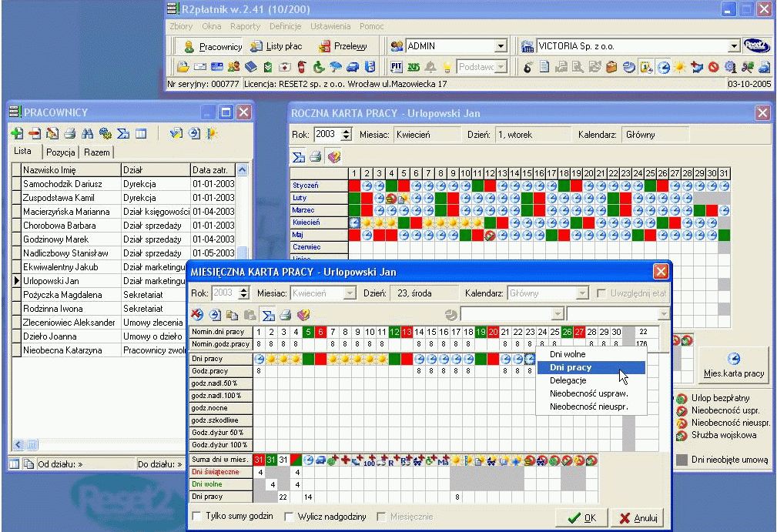Click the left arrow of the employee list horizontal scrollbar
Screen dimensions: 777x532
pyautogui.click(x=18, y=445)
